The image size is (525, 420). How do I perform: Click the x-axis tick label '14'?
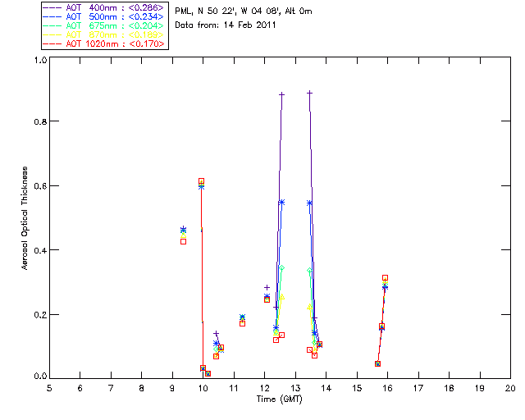[326, 388]
